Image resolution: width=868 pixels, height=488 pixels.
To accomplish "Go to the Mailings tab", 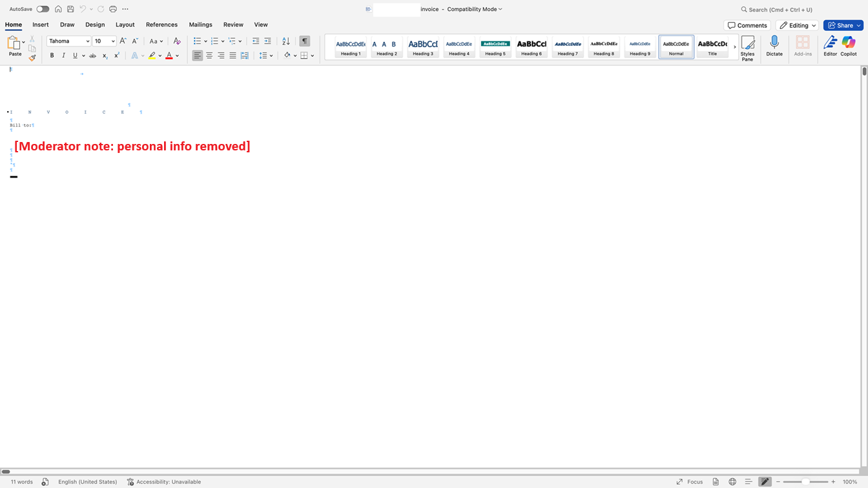I will 200,25.
